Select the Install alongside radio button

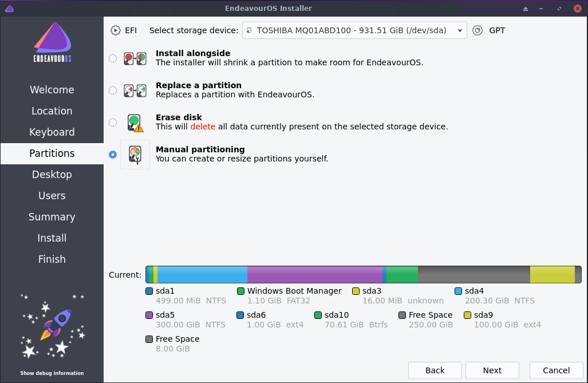tap(113, 58)
